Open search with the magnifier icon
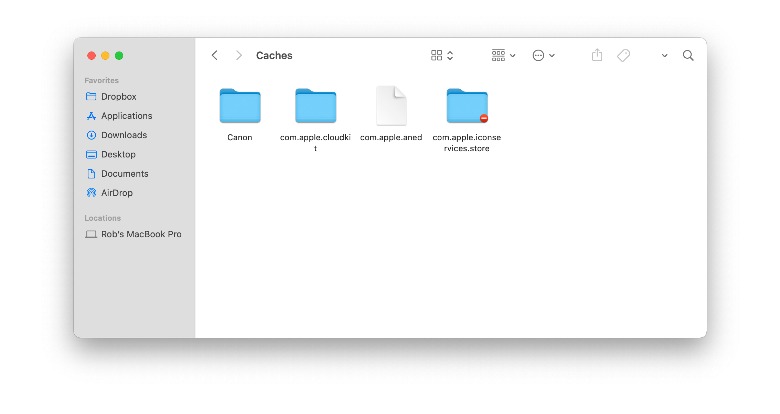This screenshot has height=414, width=780. click(688, 55)
